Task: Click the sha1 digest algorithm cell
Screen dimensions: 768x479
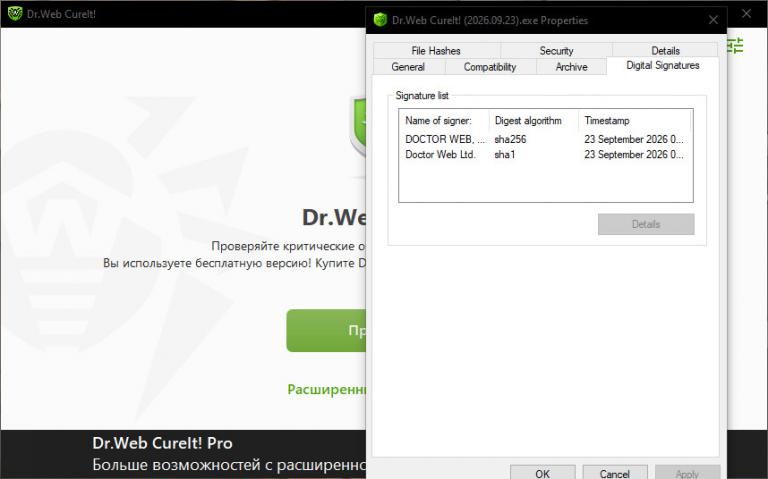Action: tap(505, 154)
